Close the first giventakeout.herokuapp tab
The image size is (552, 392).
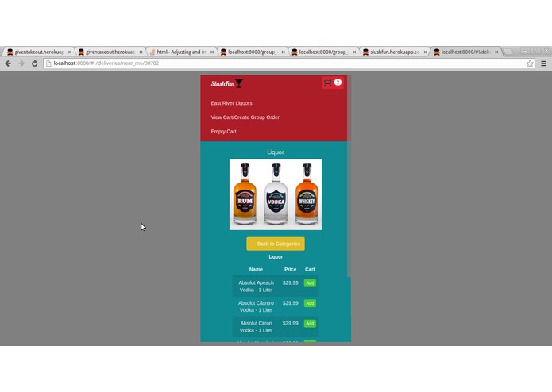70,52
